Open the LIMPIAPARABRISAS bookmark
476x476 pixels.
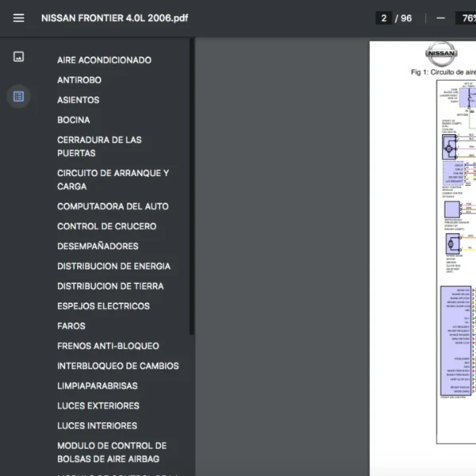pos(97,386)
